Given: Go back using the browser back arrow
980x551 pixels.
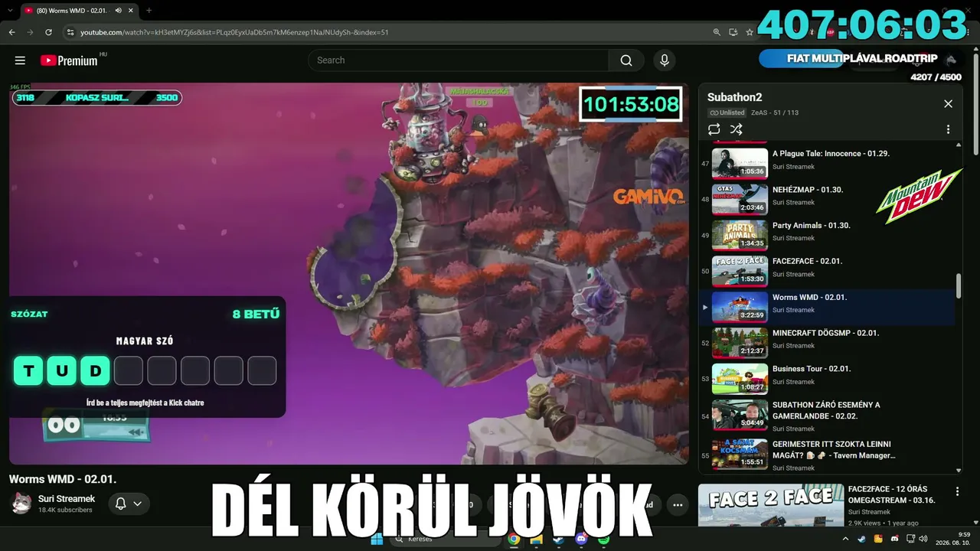Looking at the screenshot, I should [11, 32].
